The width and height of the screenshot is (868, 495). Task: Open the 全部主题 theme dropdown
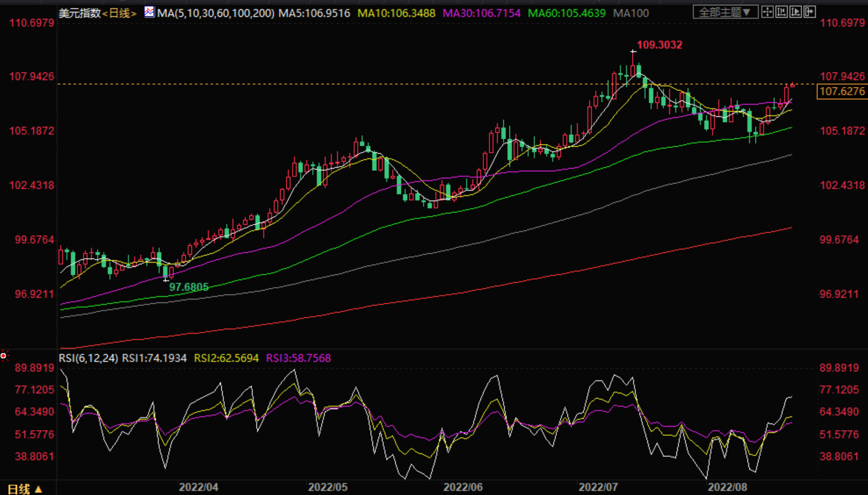coord(725,12)
